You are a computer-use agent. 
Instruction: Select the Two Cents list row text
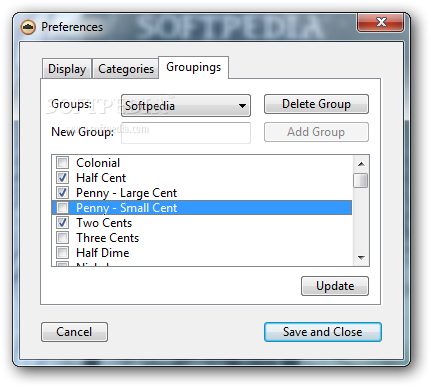(104, 223)
